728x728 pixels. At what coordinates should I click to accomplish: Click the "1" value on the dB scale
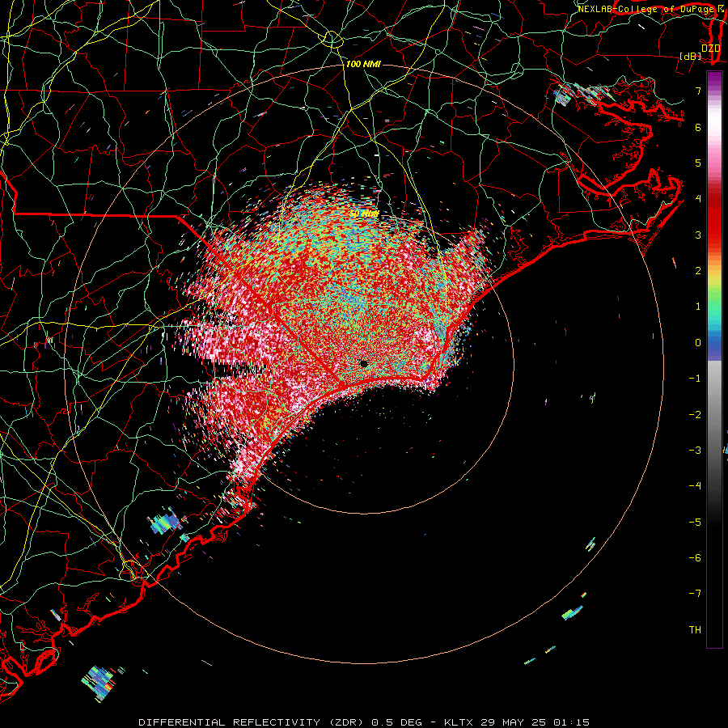coord(698,307)
